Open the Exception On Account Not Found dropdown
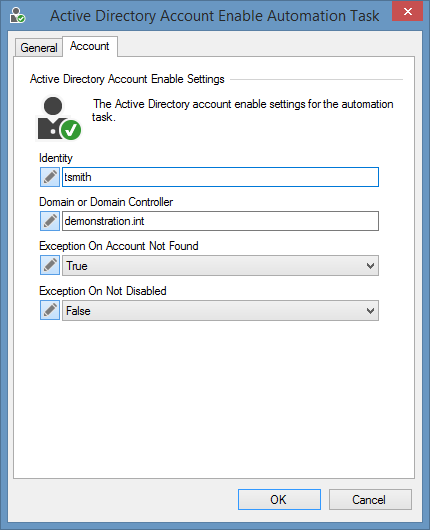 click(220, 266)
